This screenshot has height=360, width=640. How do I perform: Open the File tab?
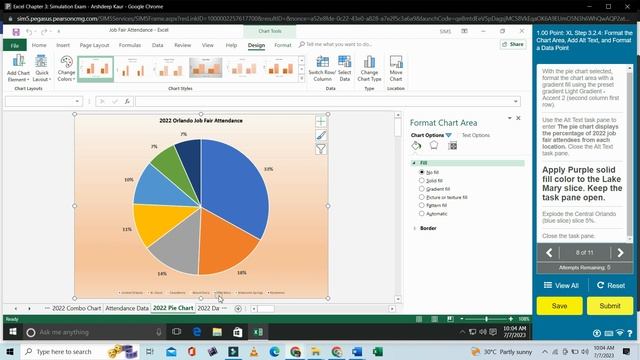(15, 45)
